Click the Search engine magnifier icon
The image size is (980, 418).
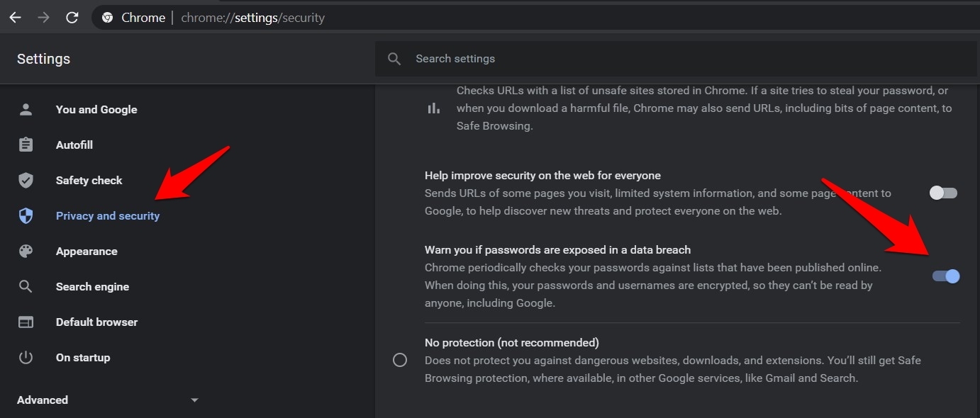pyautogui.click(x=26, y=287)
